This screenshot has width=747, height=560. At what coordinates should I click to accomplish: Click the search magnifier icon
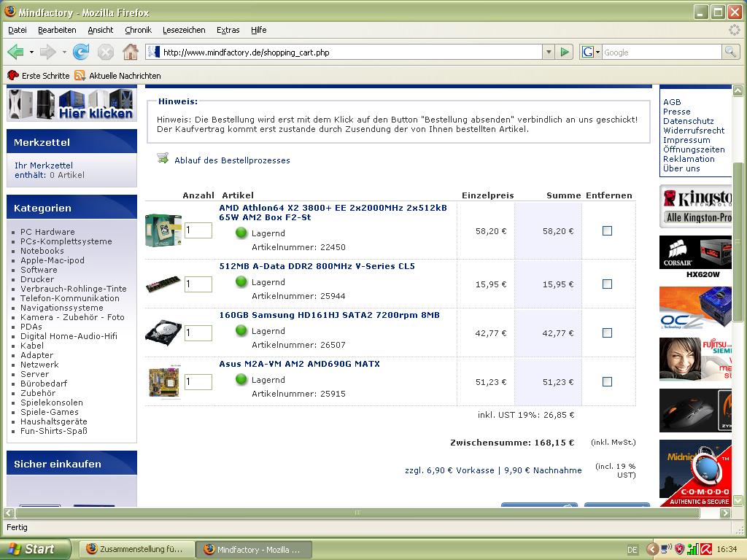click(730, 52)
